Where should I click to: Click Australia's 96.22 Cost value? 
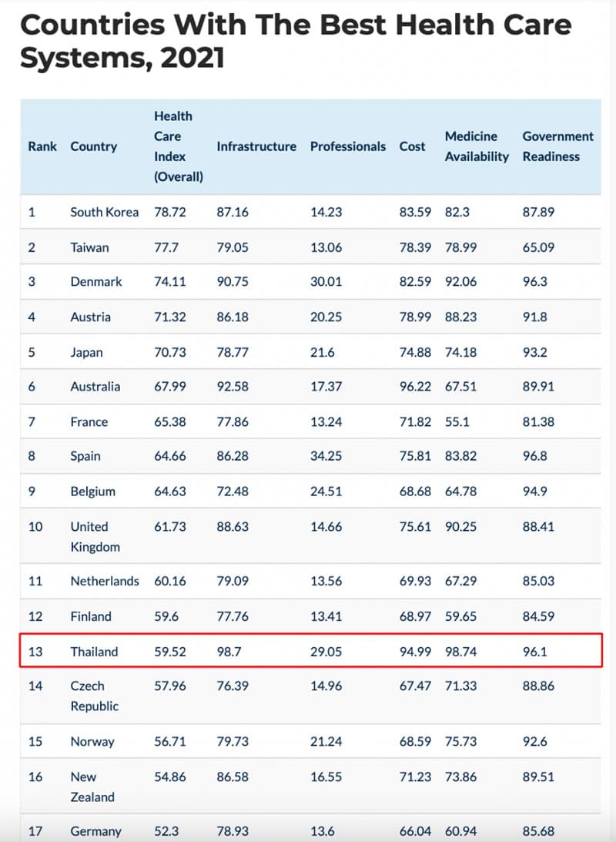[x=415, y=387]
